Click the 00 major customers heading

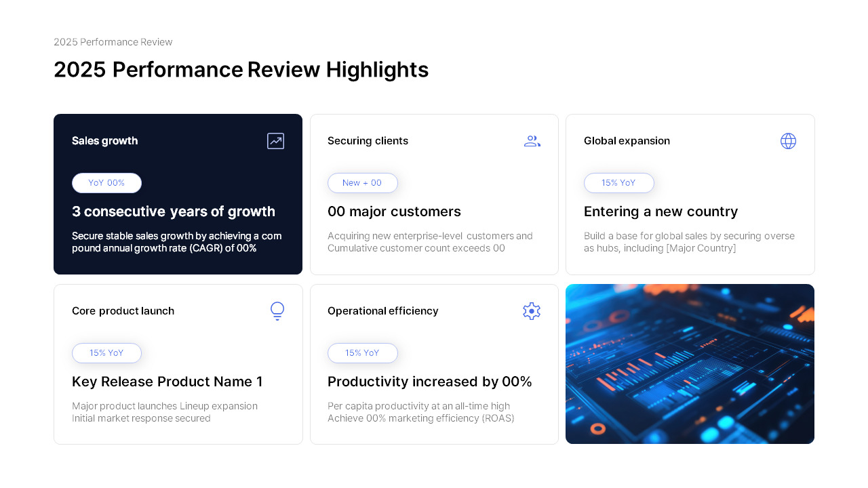coord(394,211)
